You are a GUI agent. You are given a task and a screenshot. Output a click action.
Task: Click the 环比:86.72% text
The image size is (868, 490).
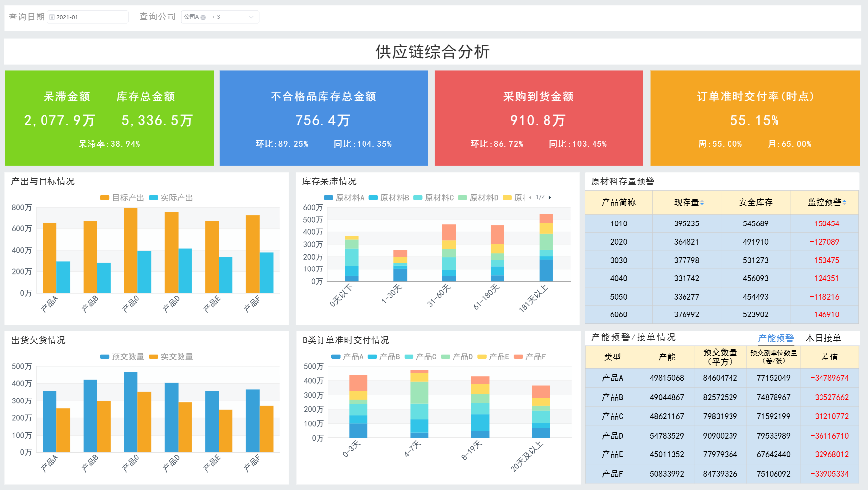[497, 144]
